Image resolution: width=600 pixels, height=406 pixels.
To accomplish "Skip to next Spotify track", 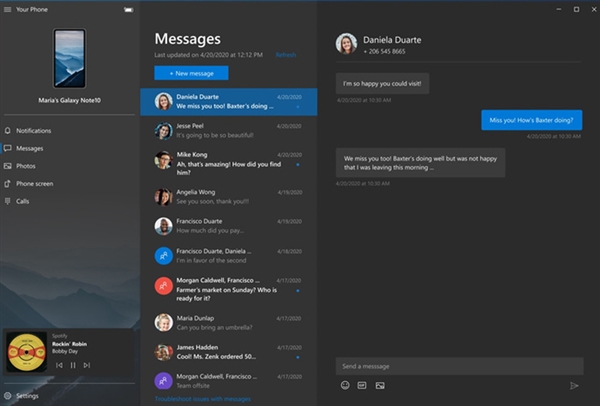I will [x=87, y=365].
